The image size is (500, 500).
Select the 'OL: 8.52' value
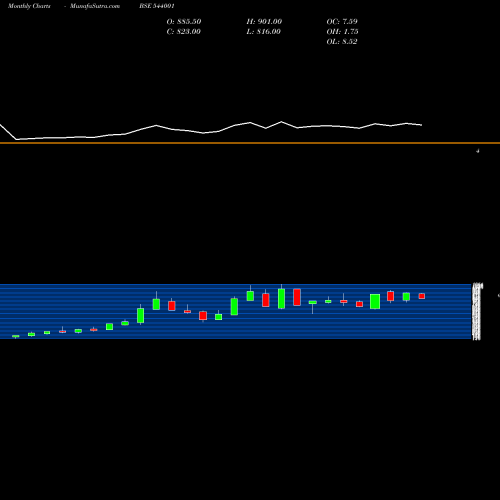pos(342,42)
